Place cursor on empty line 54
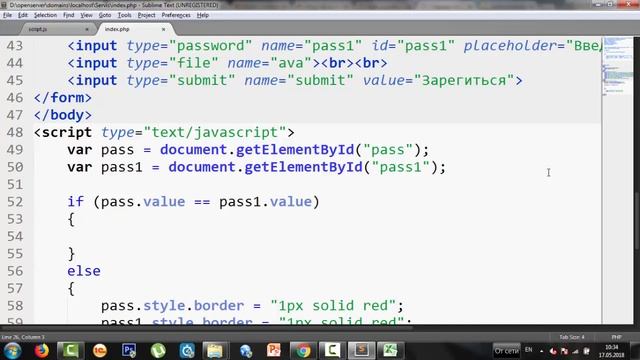 pos(317,236)
